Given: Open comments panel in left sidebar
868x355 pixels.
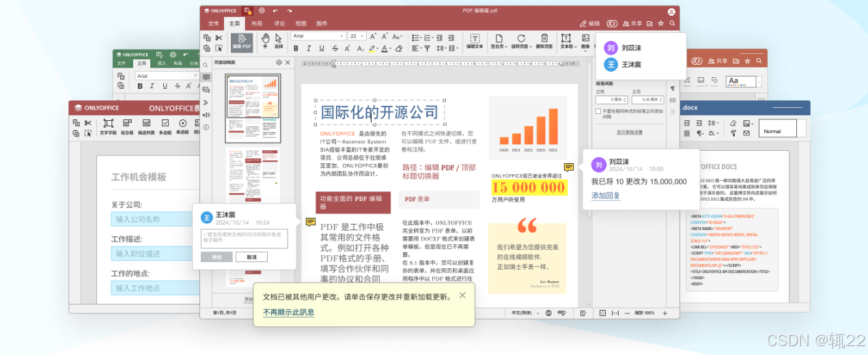Looking at the screenshot, I should [x=206, y=78].
